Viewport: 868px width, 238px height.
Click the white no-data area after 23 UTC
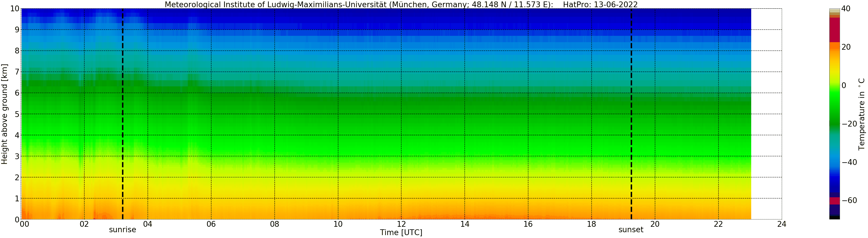[x=766, y=114]
